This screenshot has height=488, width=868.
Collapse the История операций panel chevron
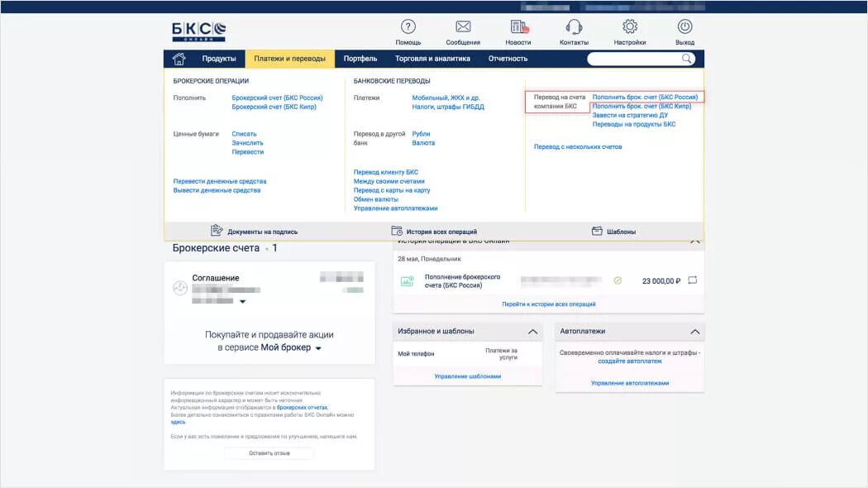point(694,241)
